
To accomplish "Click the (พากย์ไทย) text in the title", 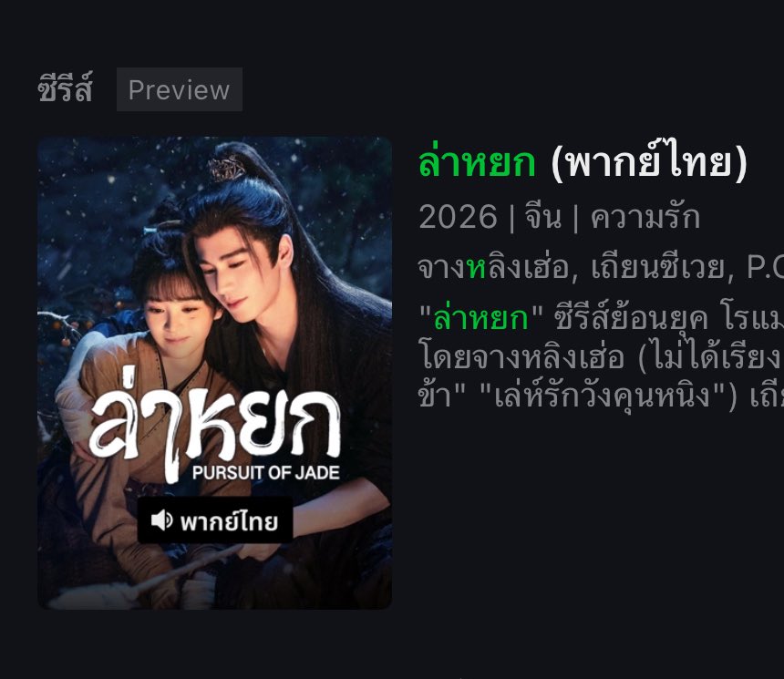I will pos(649,162).
